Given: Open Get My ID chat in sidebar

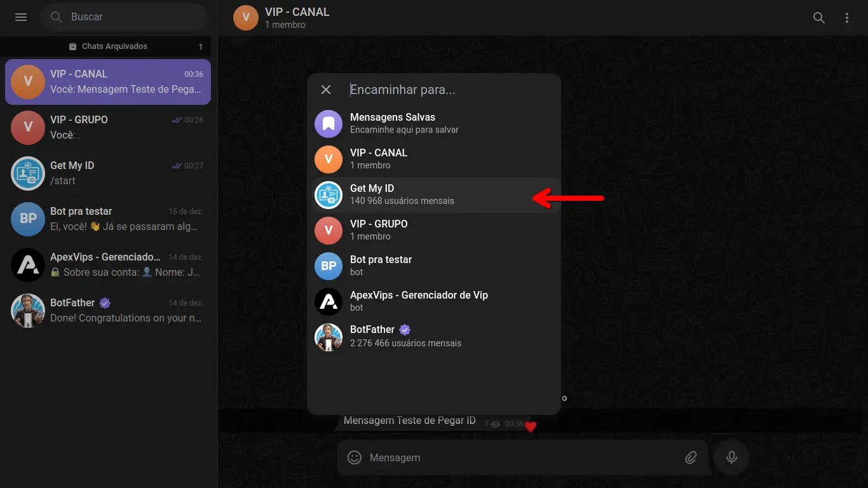Looking at the screenshot, I should pyautogui.click(x=108, y=173).
